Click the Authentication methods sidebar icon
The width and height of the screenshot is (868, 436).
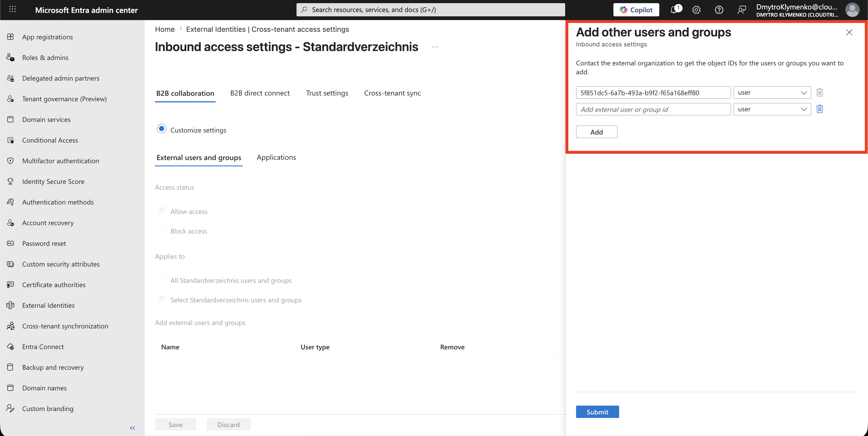(10, 202)
